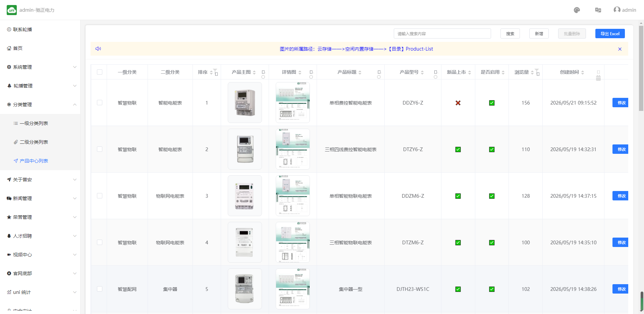Screen dimensions: 644x314
Task: Open 产品中心列表 submenu
Action: (40, 161)
